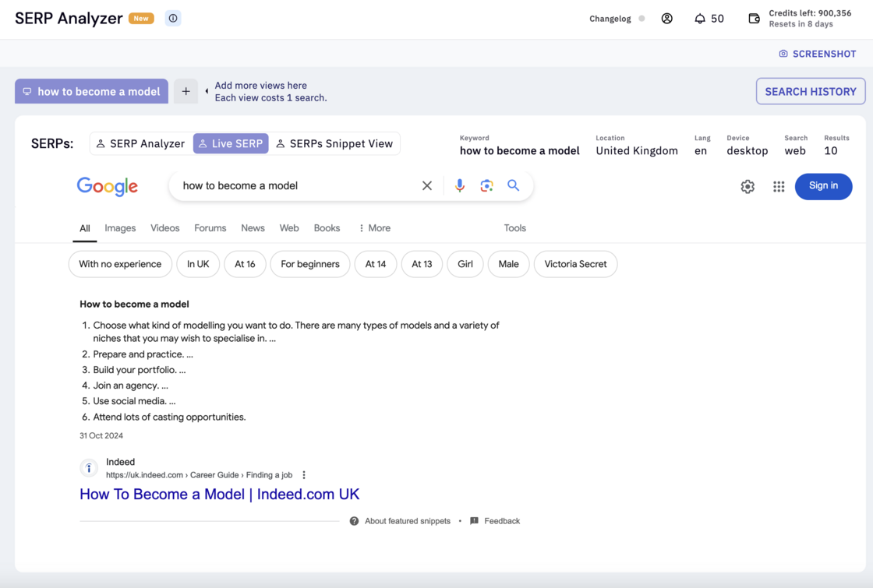Viewport: 873px width, 588px height.
Task: Click the Feedback link
Action: (502, 521)
